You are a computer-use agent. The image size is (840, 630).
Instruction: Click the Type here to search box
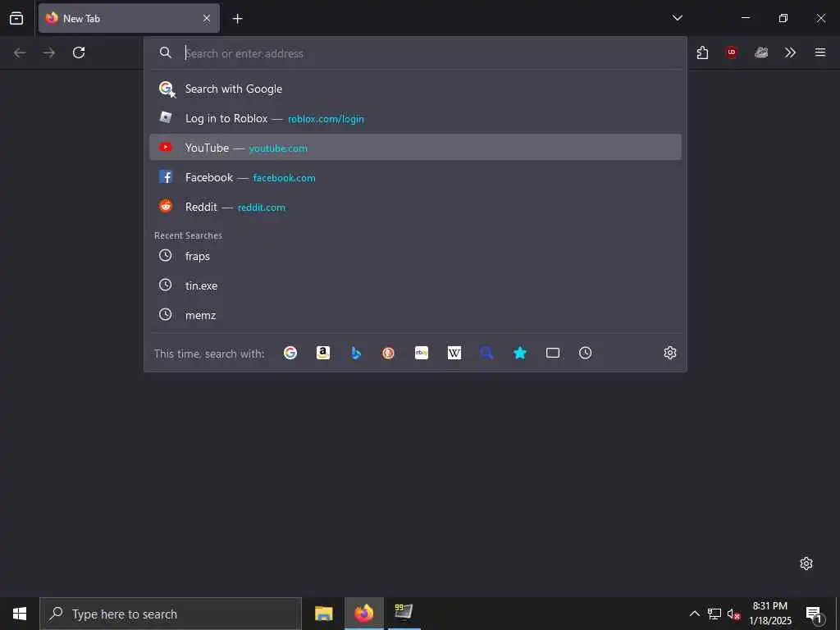click(x=171, y=614)
